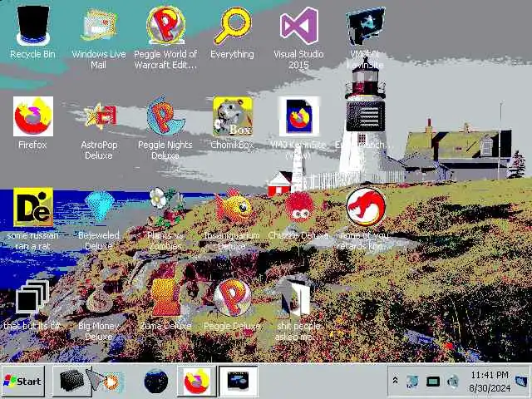Launch Zuma Deluxe
The image size is (532, 399).
(x=165, y=297)
